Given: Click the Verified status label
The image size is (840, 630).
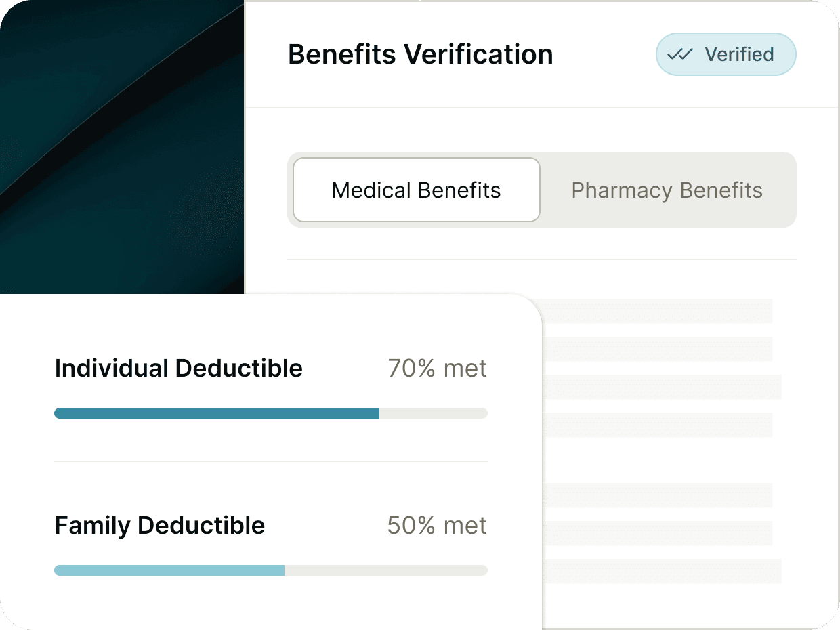Looking at the screenshot, I should tap(739, 55).
